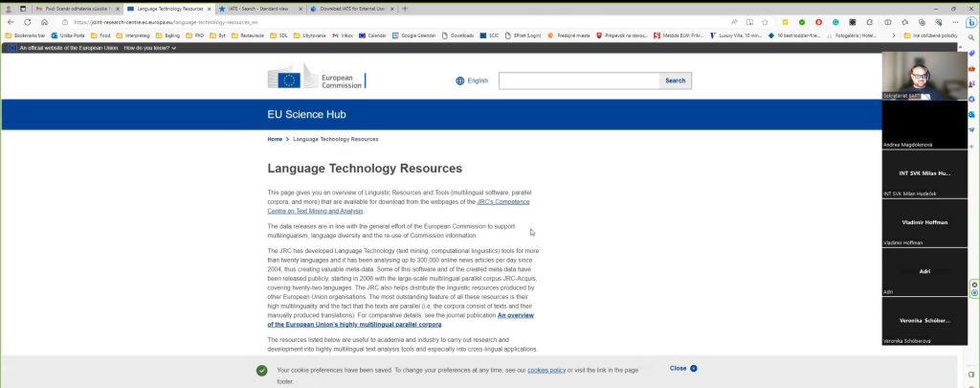This screenshot has width=980, height=388.
Task: Click the teal round extension icon
Action: 835,22
